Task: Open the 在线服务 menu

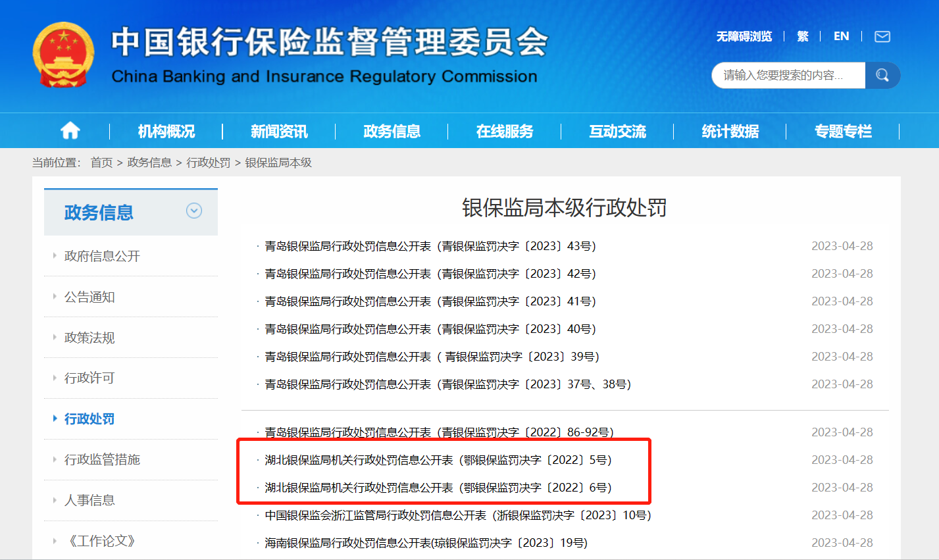Action: coord(505,131)
